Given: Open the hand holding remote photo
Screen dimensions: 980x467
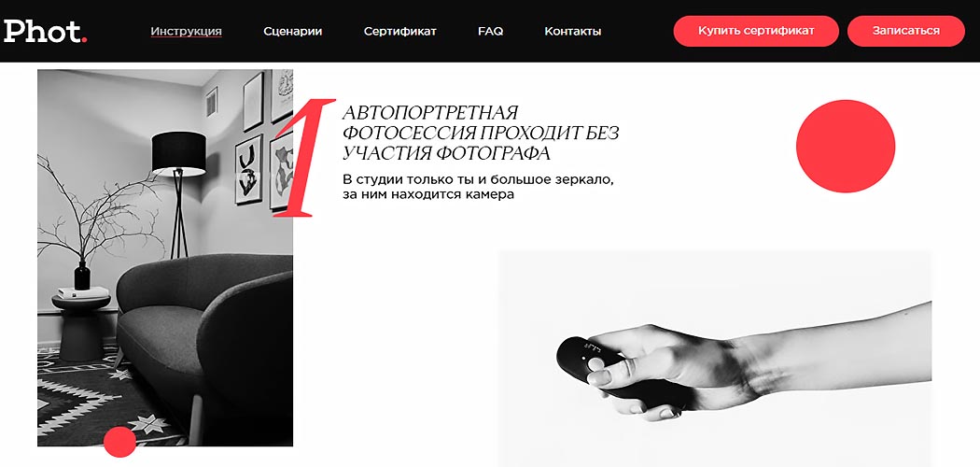Looking at the screenshot, I should 715,359.
